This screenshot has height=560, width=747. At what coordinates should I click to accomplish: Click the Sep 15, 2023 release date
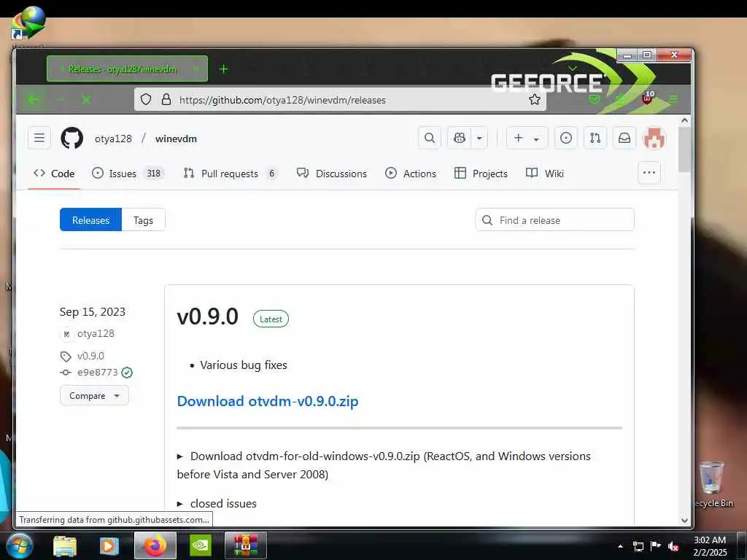coord(93,312)
